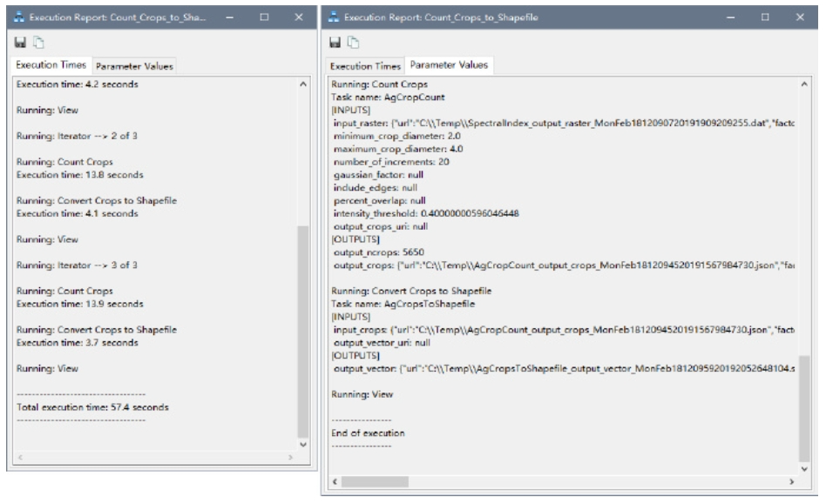The image size is (826, 504).
Task: Close the right Count_Crops_to_Shapefile window
Action: (x=800, y=17)
